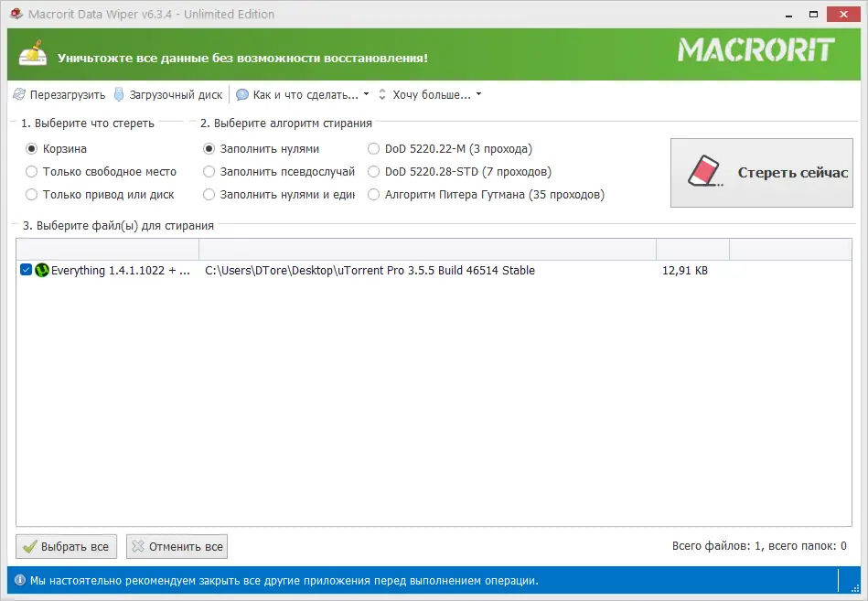Click the disk wiper broom icon in banner
This screenshot has width=868, height=601.
click(33, 54)
